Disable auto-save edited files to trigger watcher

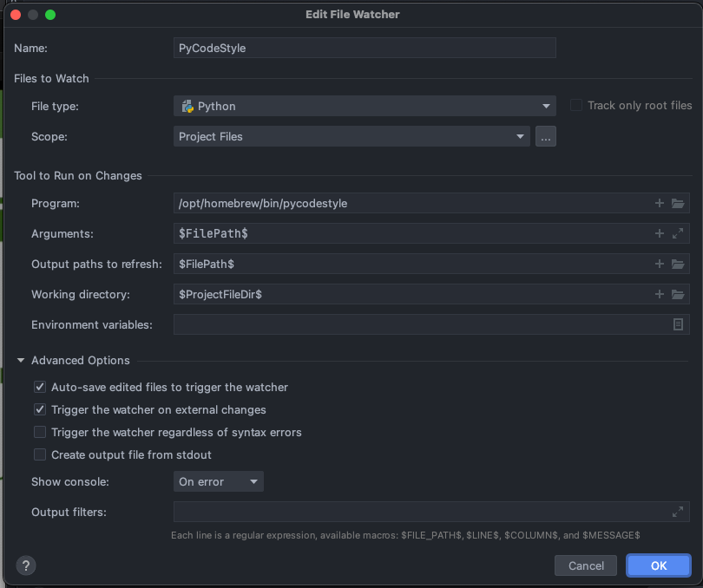(40, 388)
